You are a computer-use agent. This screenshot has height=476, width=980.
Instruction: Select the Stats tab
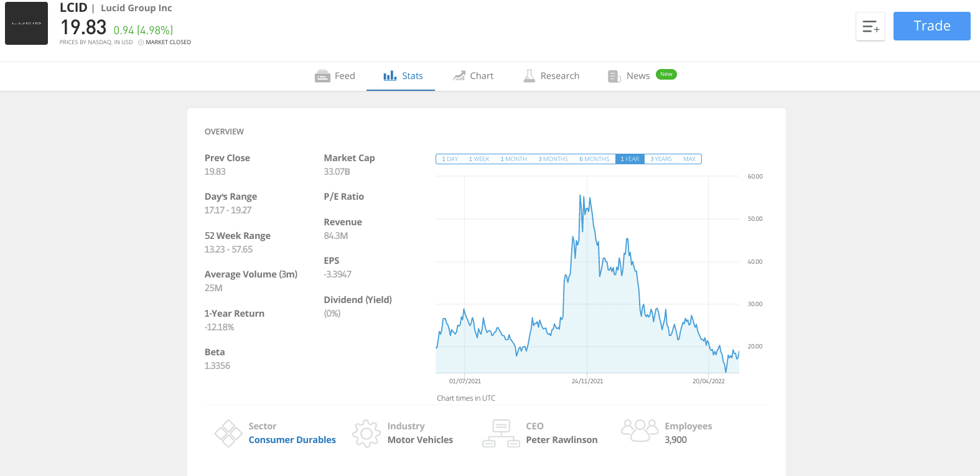click(403, 76)
